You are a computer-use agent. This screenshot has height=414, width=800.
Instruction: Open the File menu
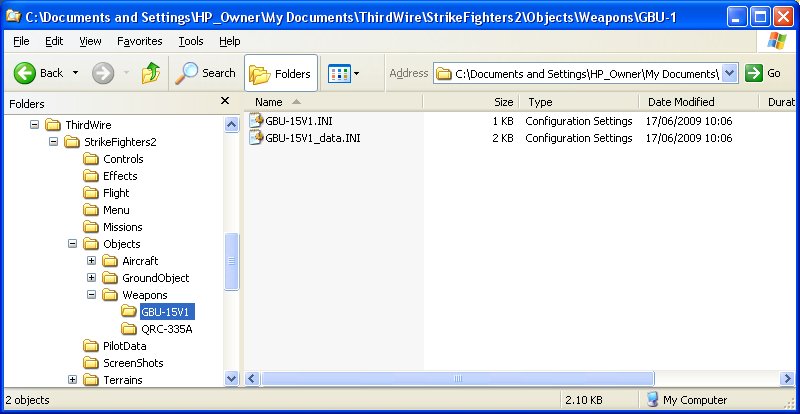pyautogui.click(x=21, y=41)
